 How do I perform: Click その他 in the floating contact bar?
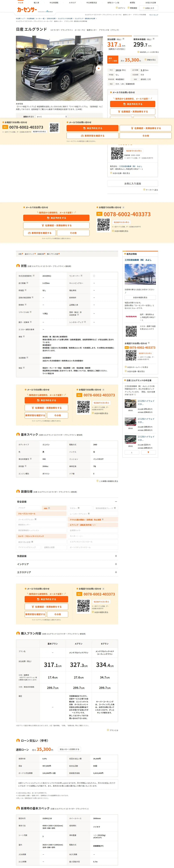[146, 136]
